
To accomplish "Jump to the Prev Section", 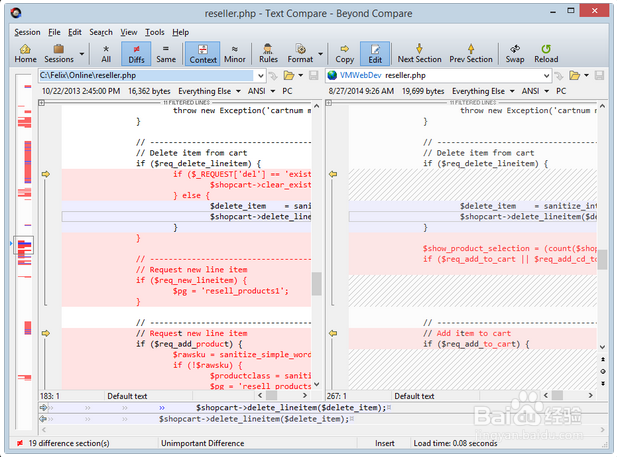I will pos(471,54).
